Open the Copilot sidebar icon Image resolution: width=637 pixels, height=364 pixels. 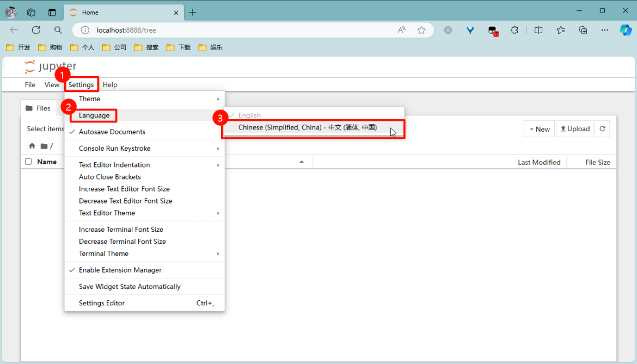tap(626, 30)
